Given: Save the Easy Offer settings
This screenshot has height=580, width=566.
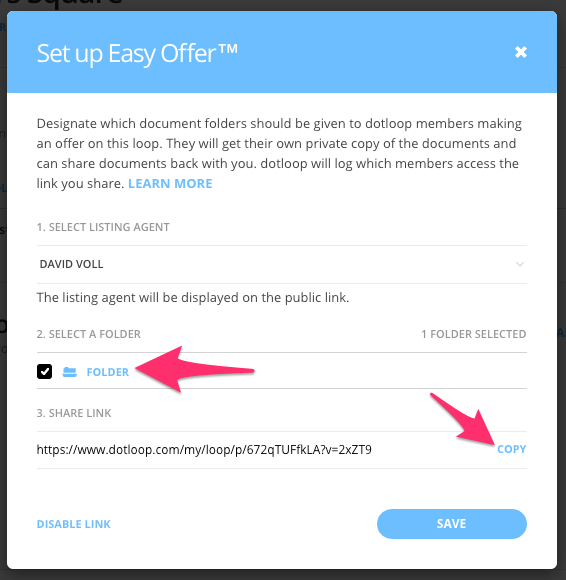Looking at the screenshot, I should [x=452, y=524].
